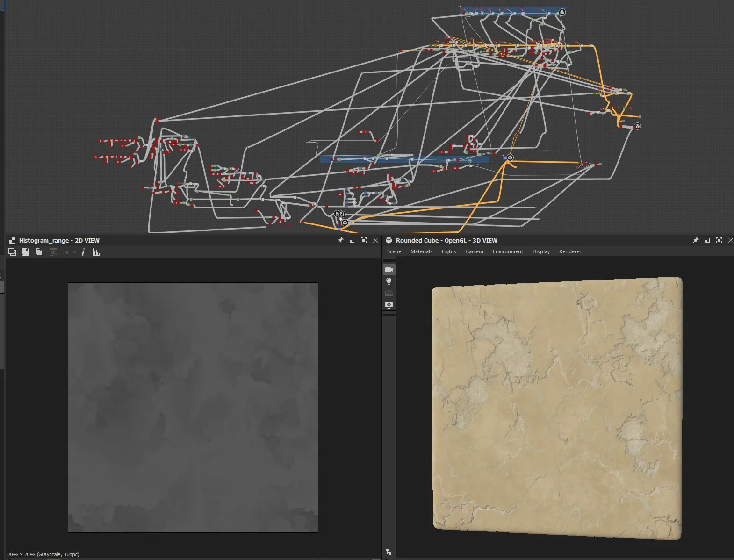This screenshot has width=734, height=560.
Task: Click the hierarchy icon at bottom of 3D view
Action: pyautogui.click(x=389, y=553)
